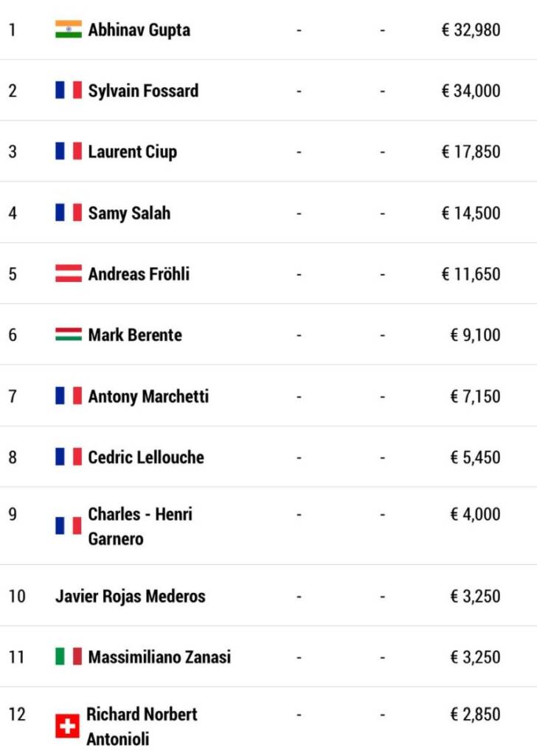Click the € 34,000 prize amount
Screen dimensions: 537x756
point(471,91)
